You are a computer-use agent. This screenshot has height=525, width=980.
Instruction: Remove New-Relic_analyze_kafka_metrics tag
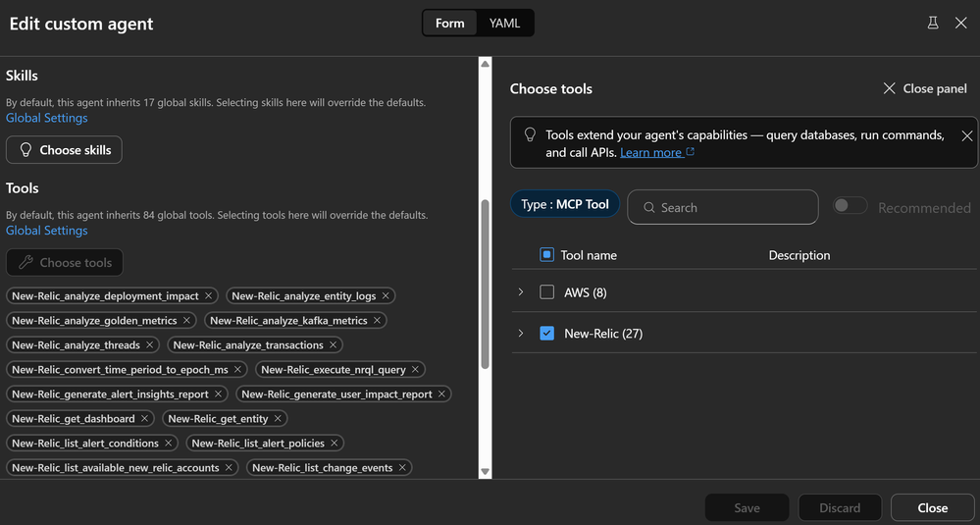[x=378, y=321]
